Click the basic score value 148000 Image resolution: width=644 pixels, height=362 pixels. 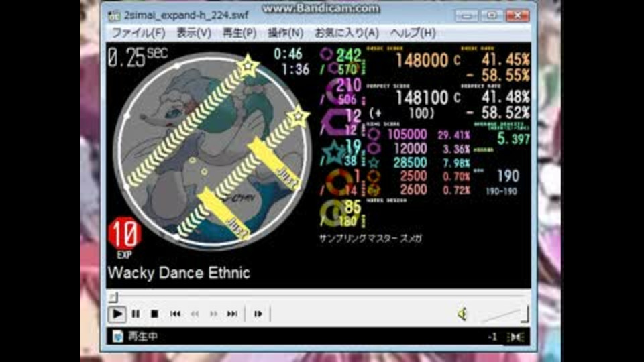(422, 61)
